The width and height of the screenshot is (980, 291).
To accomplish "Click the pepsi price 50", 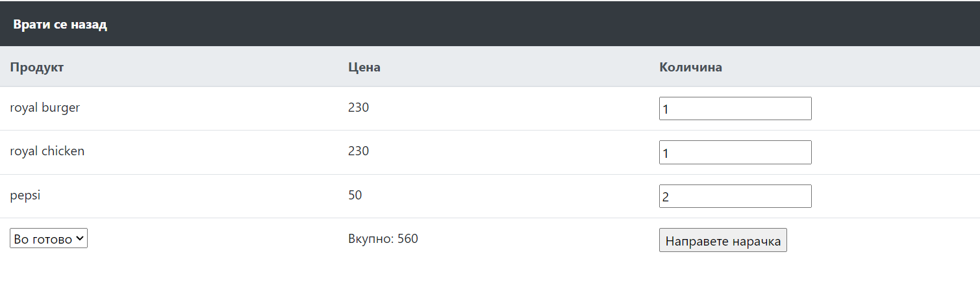I will tap(355, 195).
